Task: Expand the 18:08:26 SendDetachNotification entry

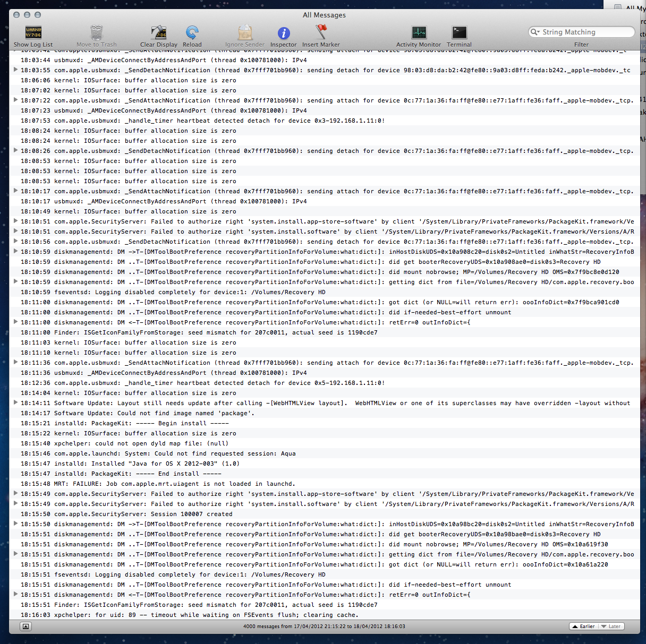Action: (15, 150)
